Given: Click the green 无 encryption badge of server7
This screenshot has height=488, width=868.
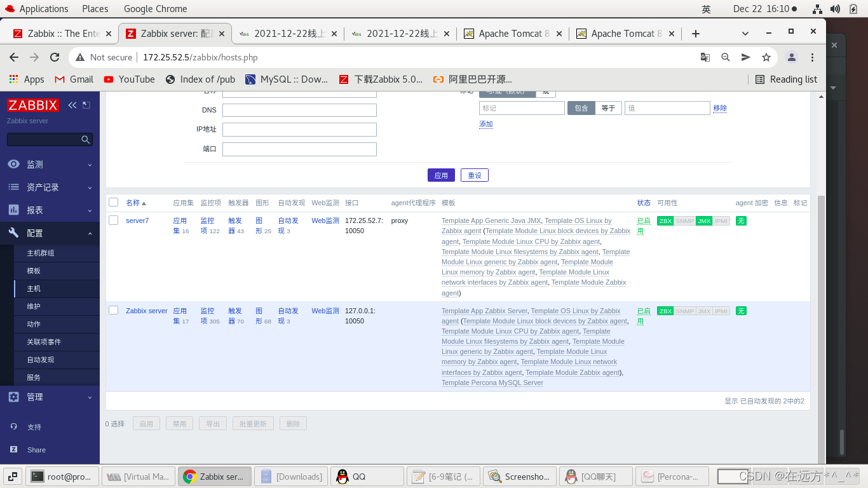Looking at the screenshot, I should coord(741,221).
